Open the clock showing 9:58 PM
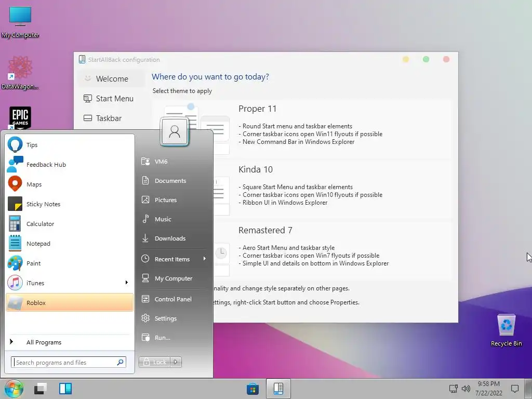 point(488,389)
